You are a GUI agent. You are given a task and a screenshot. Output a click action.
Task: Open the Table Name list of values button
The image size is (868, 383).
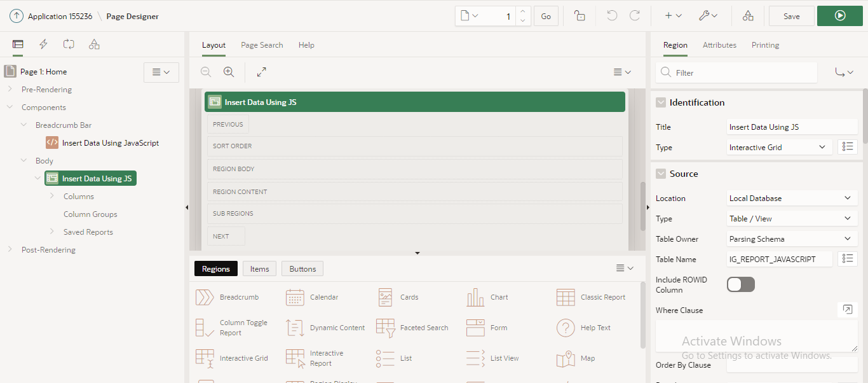(848, 258)
